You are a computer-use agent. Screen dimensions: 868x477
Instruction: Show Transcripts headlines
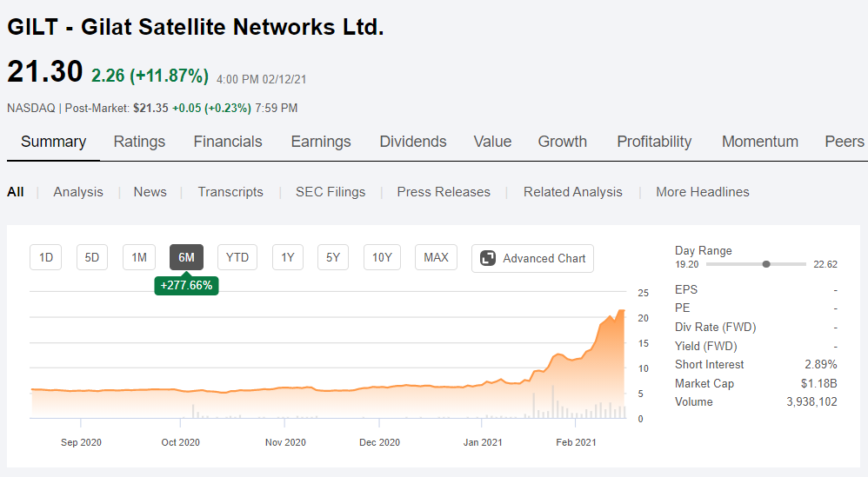[x=230, y=192]
